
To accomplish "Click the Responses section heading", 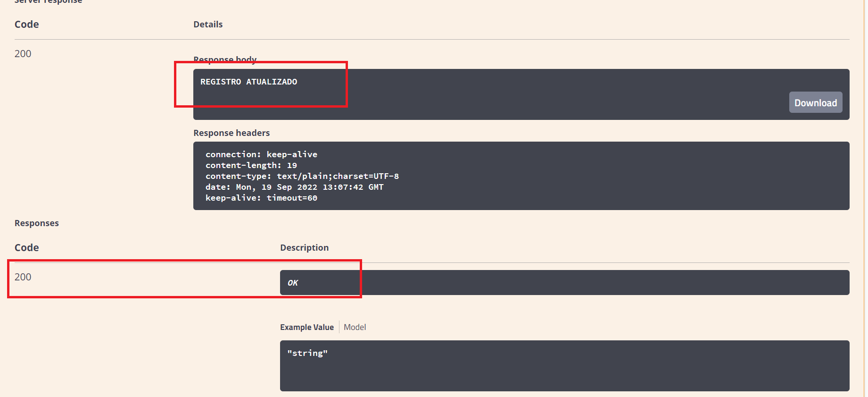I will pyautogui.click(x=37, y=223).
